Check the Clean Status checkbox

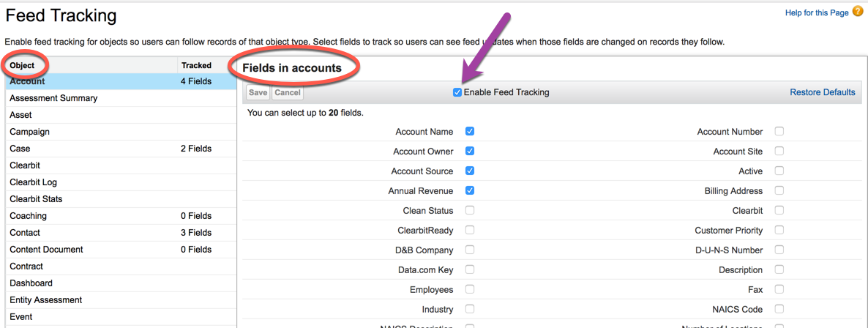click(x=470, y=211)
